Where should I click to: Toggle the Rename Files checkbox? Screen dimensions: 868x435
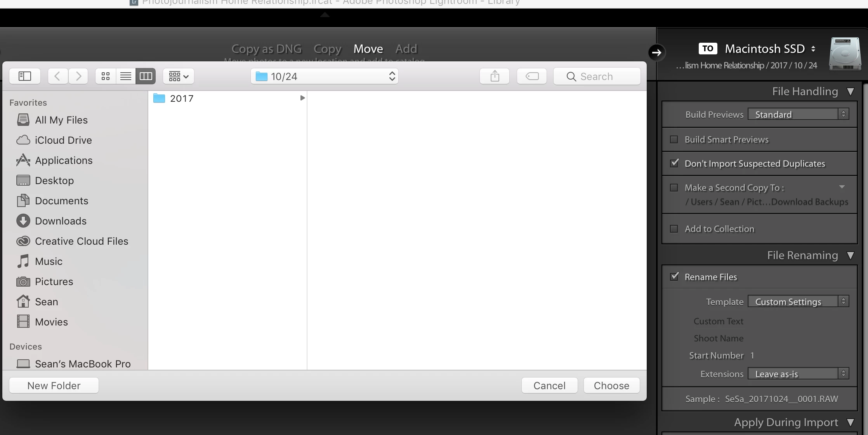pos(674,277)
